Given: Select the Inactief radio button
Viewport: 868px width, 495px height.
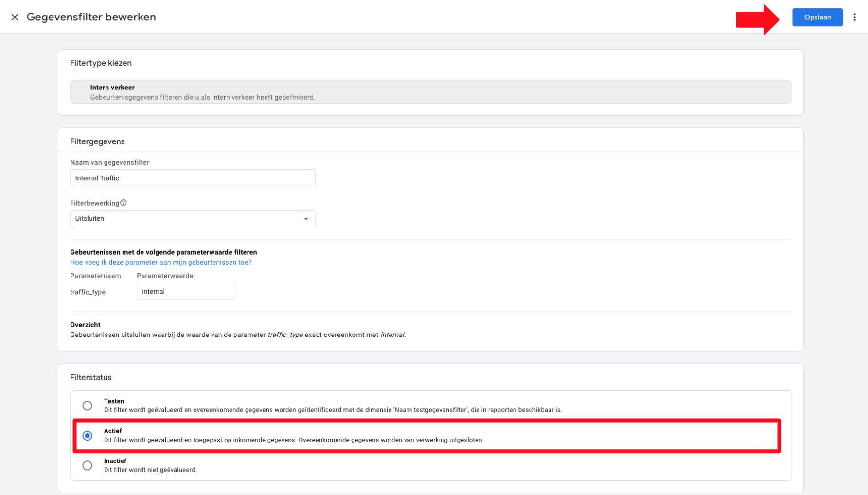Looking at the screenshot, I should pos(87,466).
